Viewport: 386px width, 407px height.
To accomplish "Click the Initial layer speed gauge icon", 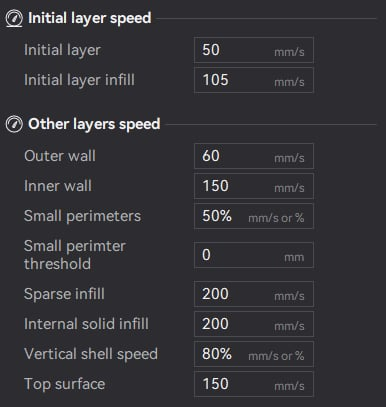I will point(14,18).
